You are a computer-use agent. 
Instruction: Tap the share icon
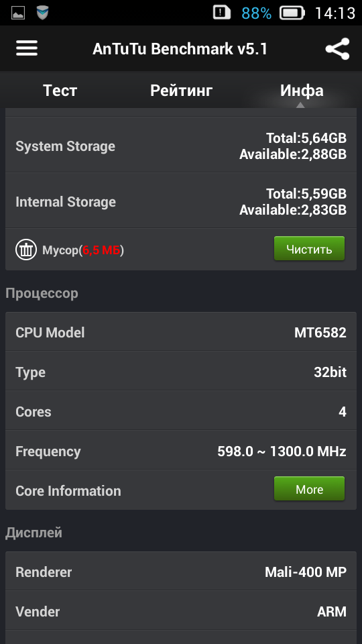337,49
